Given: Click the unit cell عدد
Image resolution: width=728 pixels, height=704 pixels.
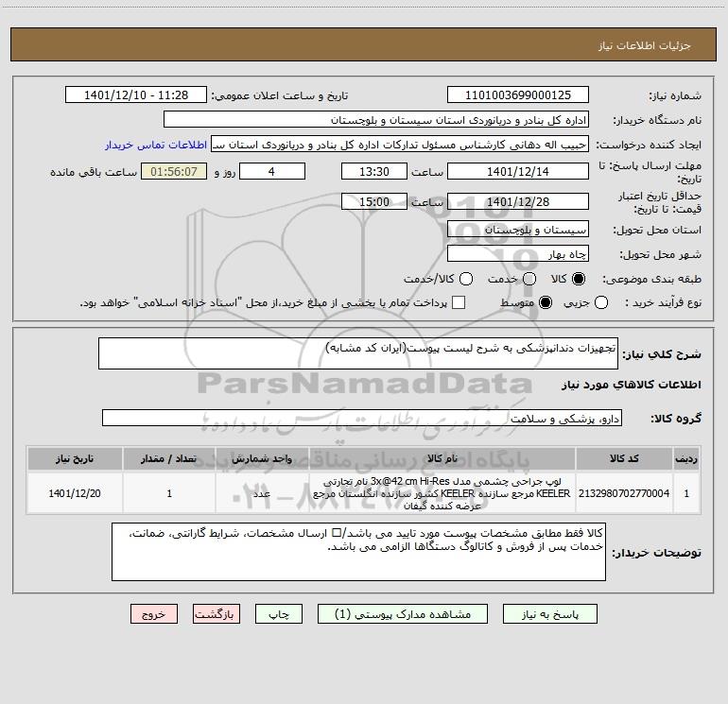Looking at the screenshot, I should point(262,493).
